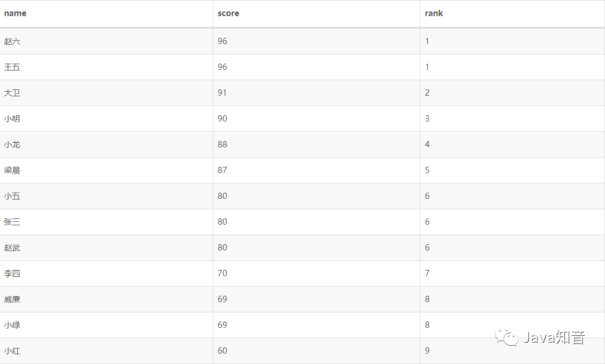Click the name cell 小明
Screen dimensions: 605x364
click(12, 119)
